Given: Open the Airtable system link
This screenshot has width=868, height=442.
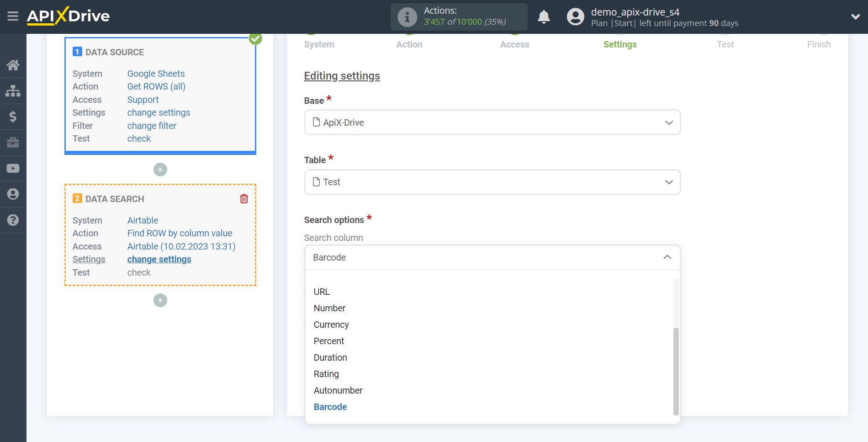Looking at the screenshot, I should pyautogui.click(x=143, y=220).
